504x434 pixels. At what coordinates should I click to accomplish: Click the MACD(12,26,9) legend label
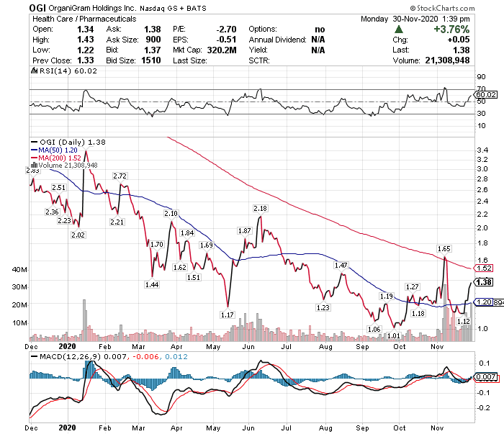(x=66, y=356)
